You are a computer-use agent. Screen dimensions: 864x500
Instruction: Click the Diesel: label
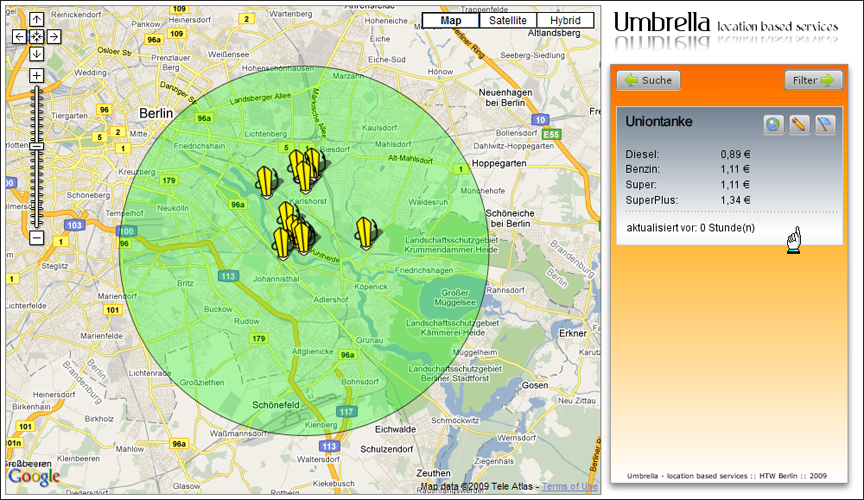pyautogui.click(x=642, y=154)
